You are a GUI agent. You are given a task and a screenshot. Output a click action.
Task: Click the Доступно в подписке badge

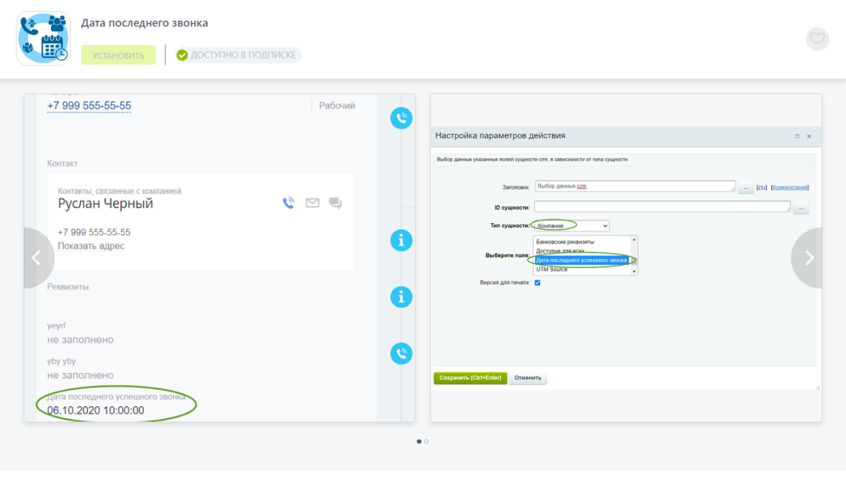[x=238, y=55]
